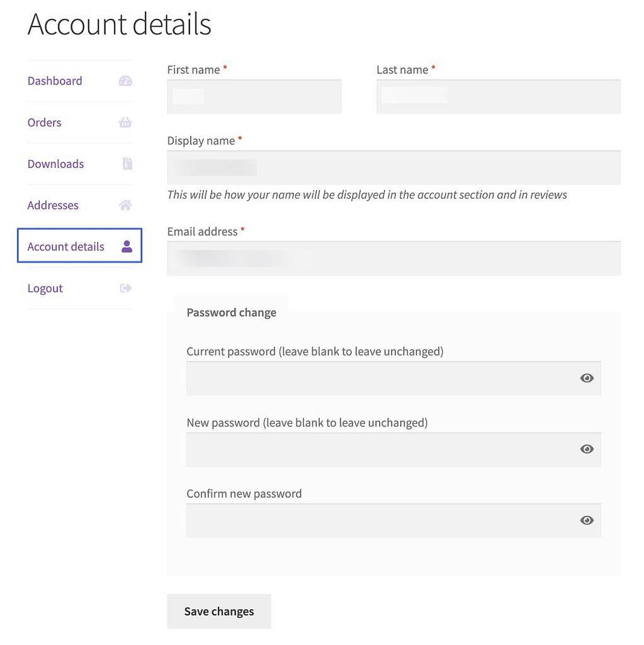Select the Last name input
The width and height of the screenshot is (644, 645).
tap(497, 96)
